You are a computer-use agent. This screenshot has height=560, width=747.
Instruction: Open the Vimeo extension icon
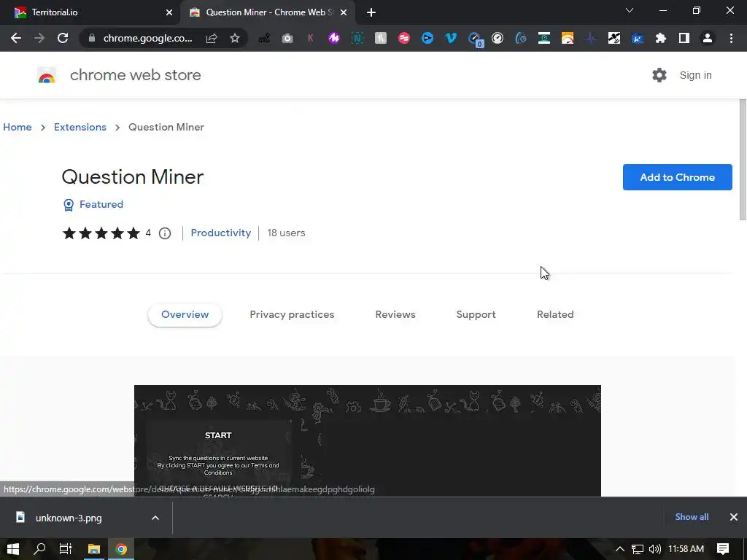tap(451, 38)
